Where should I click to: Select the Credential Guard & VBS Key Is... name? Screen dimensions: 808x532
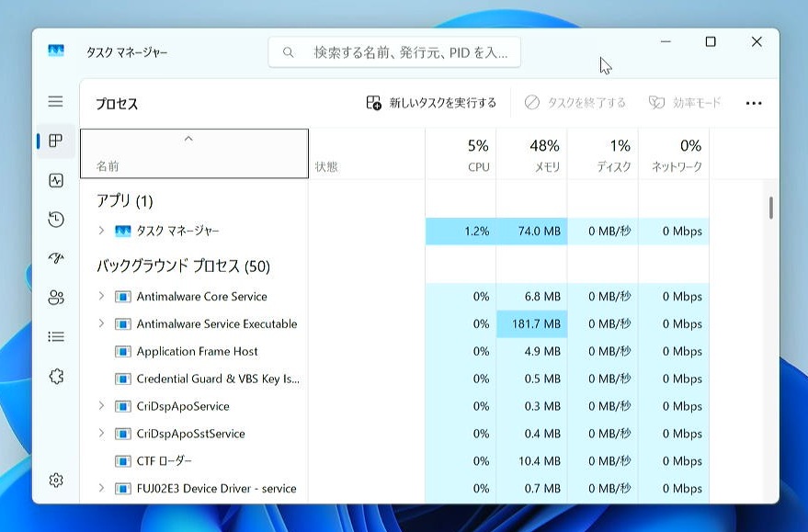[x=218, y=379]
